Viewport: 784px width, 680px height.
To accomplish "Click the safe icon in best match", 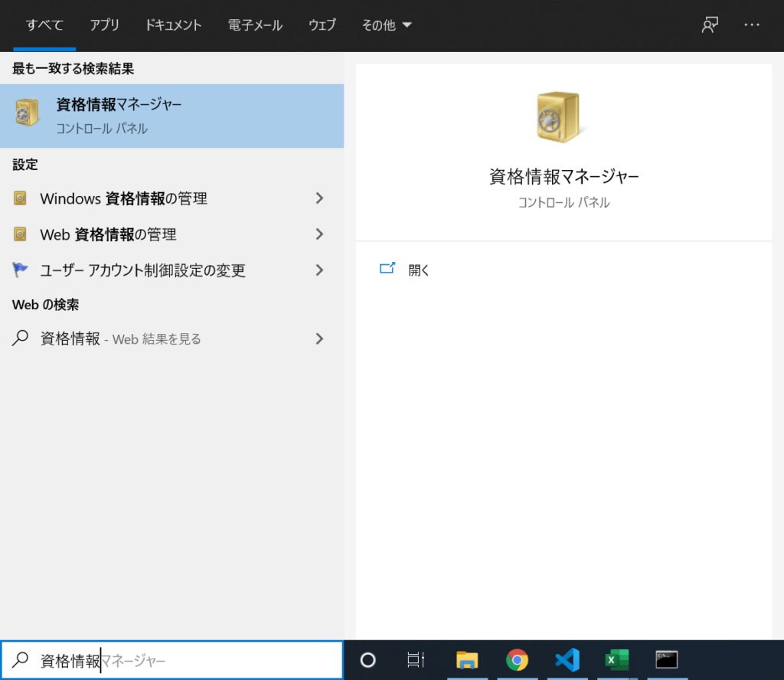I will (x=27, y=113).
